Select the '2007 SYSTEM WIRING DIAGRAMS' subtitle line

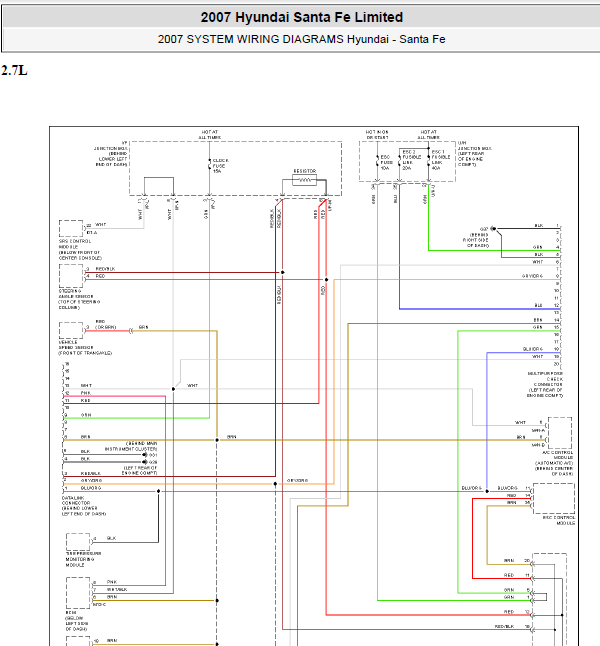coord(302,39)
